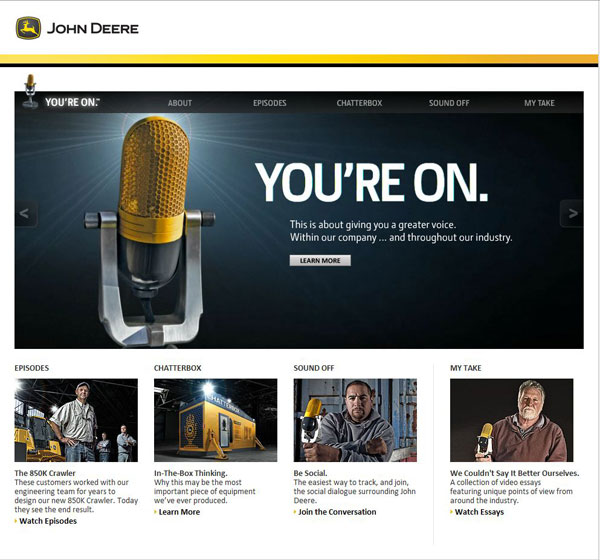Open the About menu item

click(x=180, y=103)
